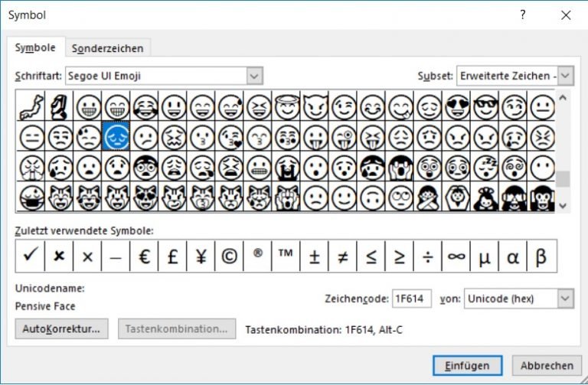Select the person with crossed arms gesture
588x385 pixels.
click(x=429, y=197)
